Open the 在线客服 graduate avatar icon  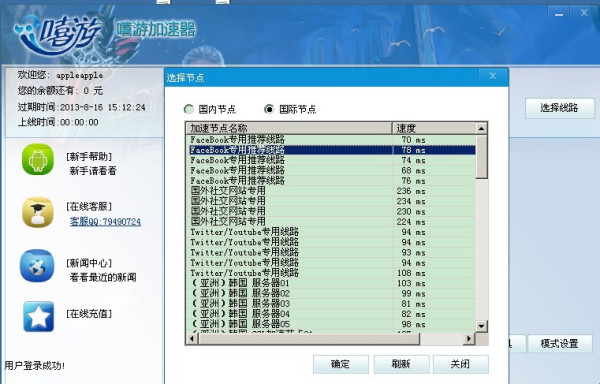(x=38, y=212)
